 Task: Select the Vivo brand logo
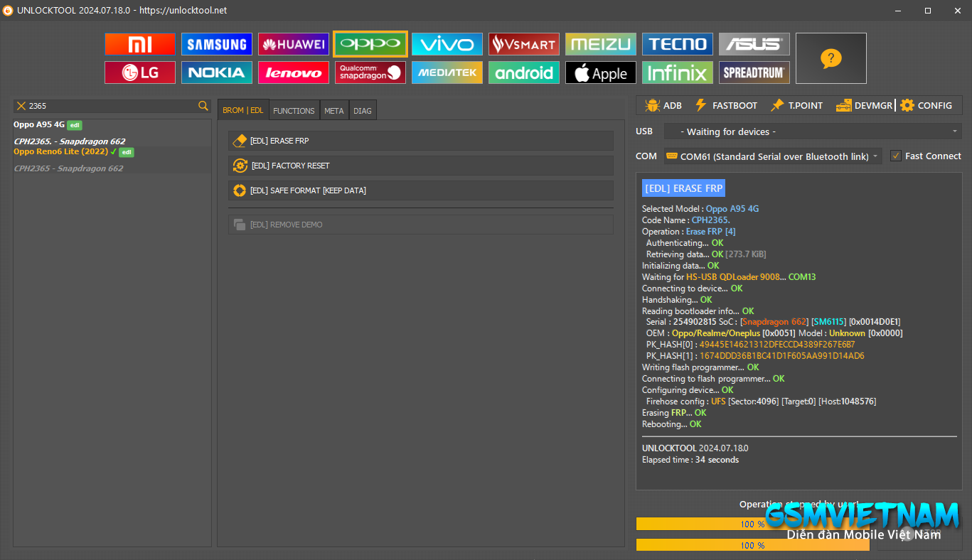(447, 44)
